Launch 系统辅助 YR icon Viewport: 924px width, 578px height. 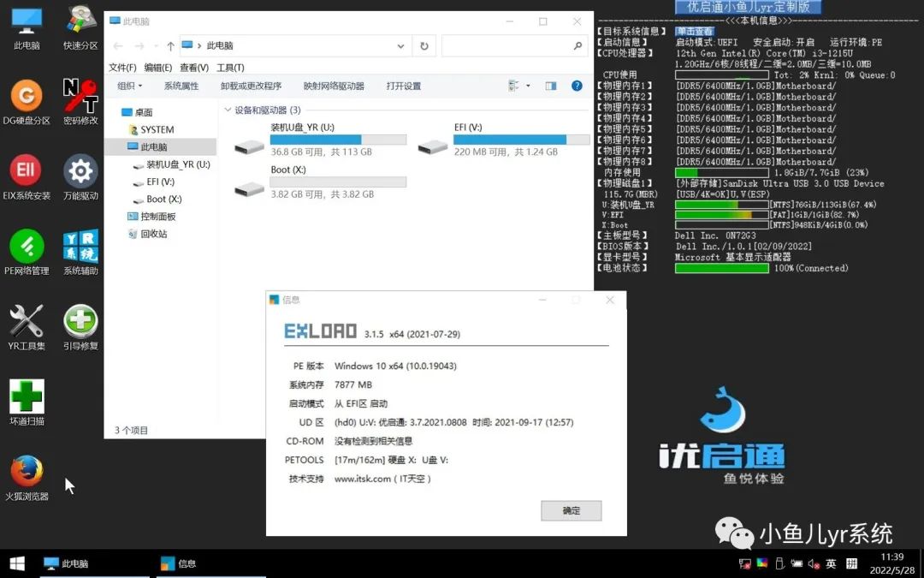pyautogui.click(x=80, y=253)
